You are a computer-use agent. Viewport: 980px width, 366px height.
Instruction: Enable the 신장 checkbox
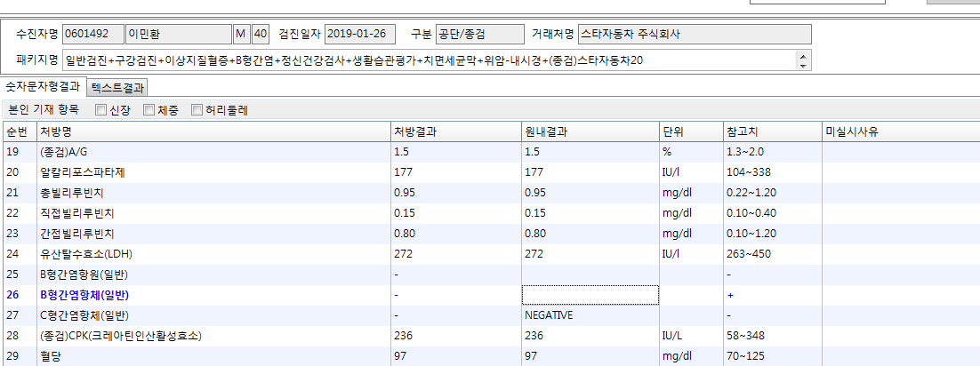coord(100,110)
